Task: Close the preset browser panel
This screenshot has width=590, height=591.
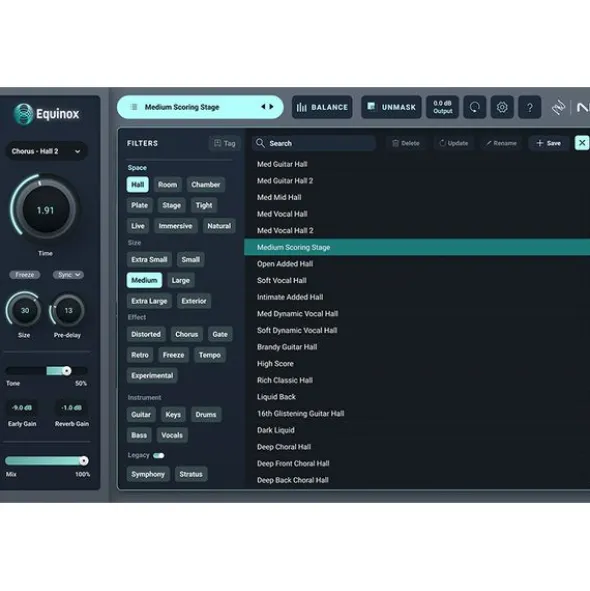Action: pos(582,143)
